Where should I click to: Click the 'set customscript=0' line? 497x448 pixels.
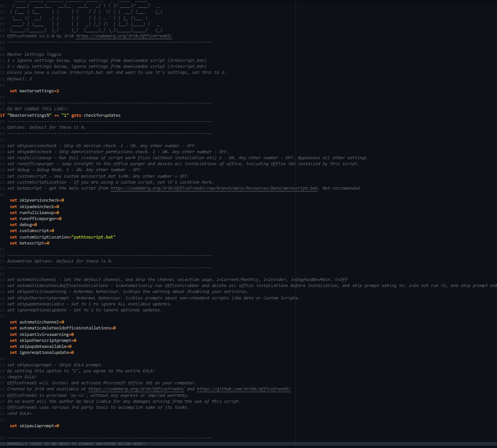coord(32,231)
